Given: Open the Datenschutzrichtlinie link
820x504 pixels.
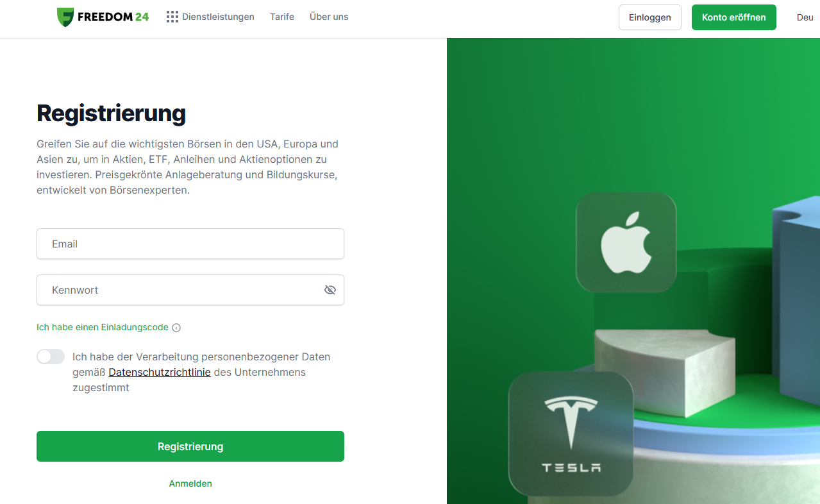Looking at the screenshot, I should 160,372.
